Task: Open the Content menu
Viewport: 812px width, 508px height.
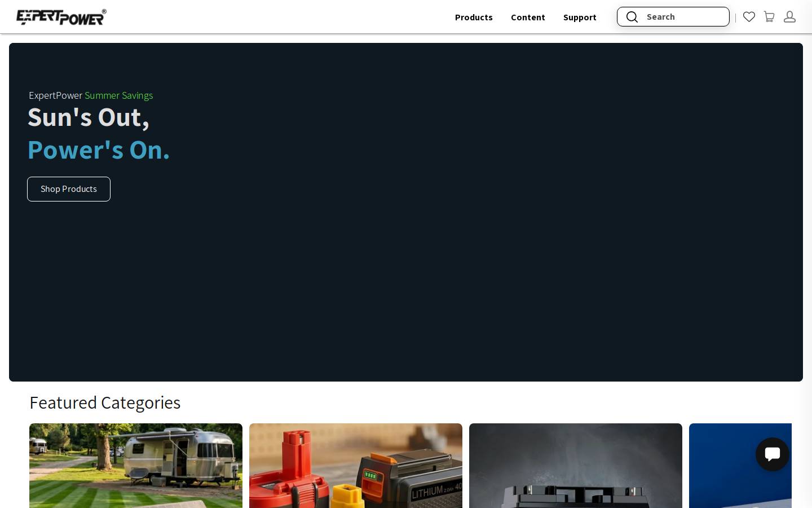Action: pyautogui.click(x=528, y=17)
